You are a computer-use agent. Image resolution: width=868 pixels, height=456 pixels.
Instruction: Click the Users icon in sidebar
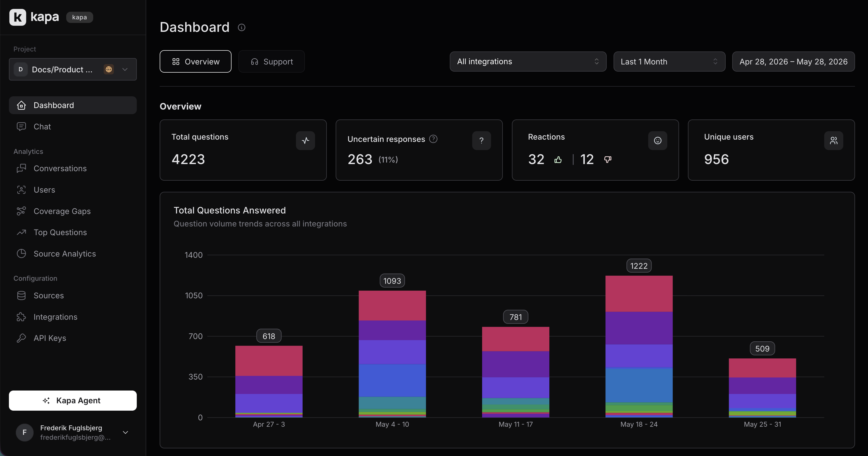[21, 190]
